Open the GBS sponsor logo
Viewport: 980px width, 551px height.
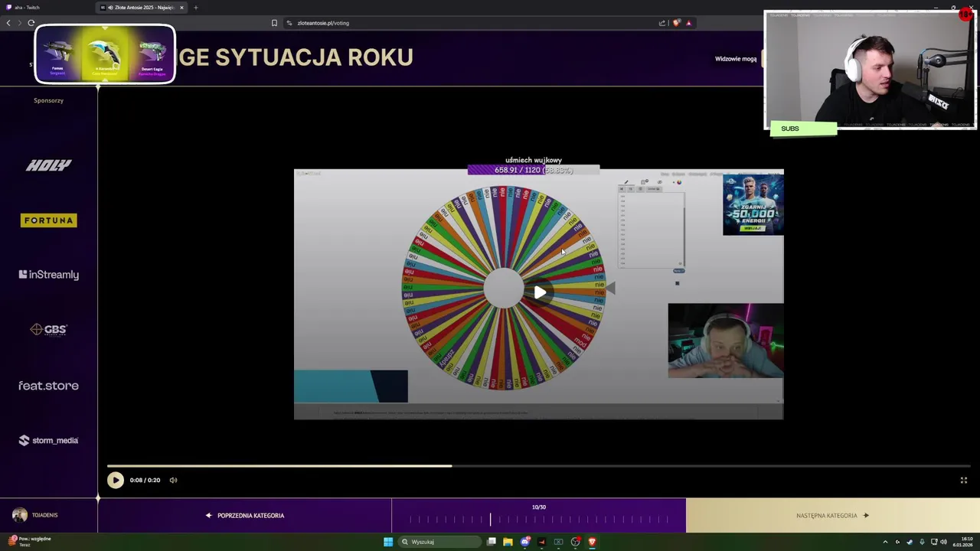click(x=48, y=330)
